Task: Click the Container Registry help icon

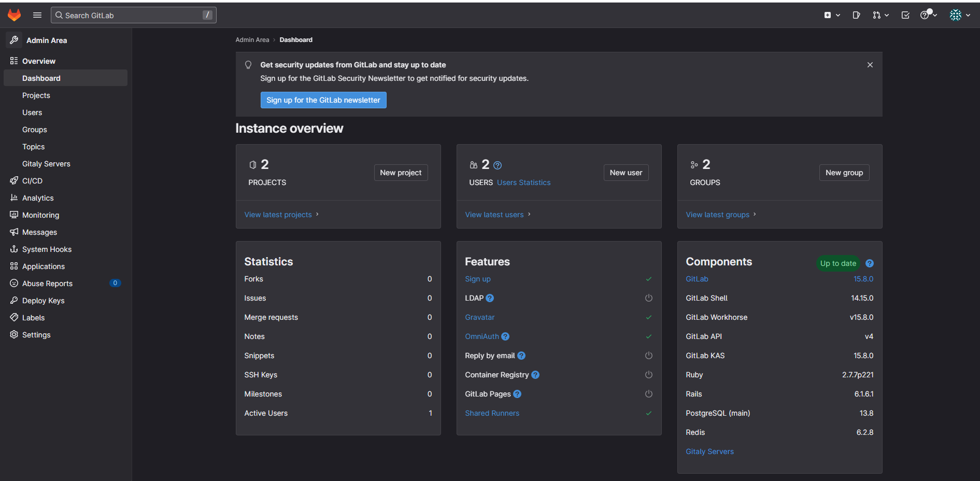Action: (x=535, y=375)
